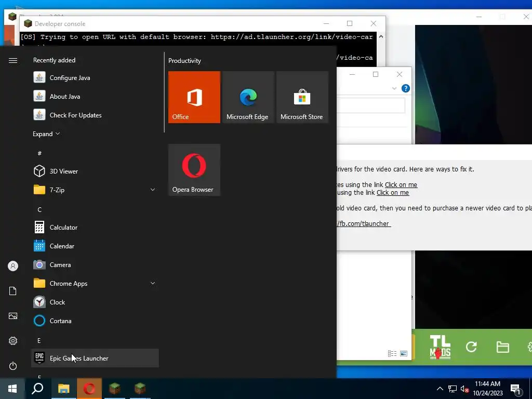
Task: Open Pictures icon in Start sidebar
Action: point(13,316)
